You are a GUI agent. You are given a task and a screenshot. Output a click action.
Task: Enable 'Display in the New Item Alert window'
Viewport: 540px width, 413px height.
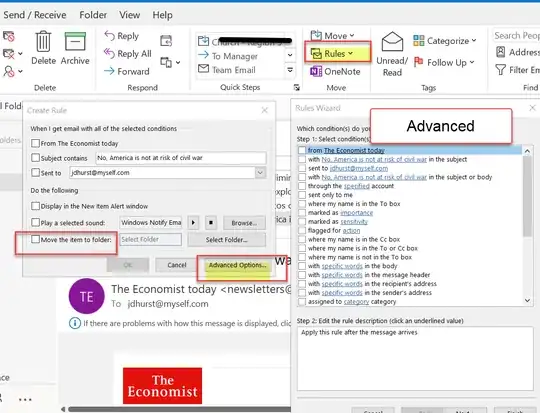[35, 206]
